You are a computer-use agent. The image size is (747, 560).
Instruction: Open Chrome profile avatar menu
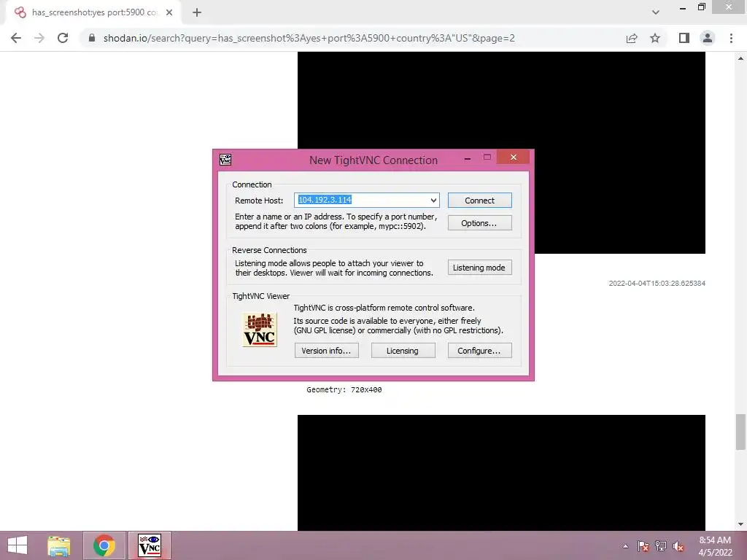708,38
